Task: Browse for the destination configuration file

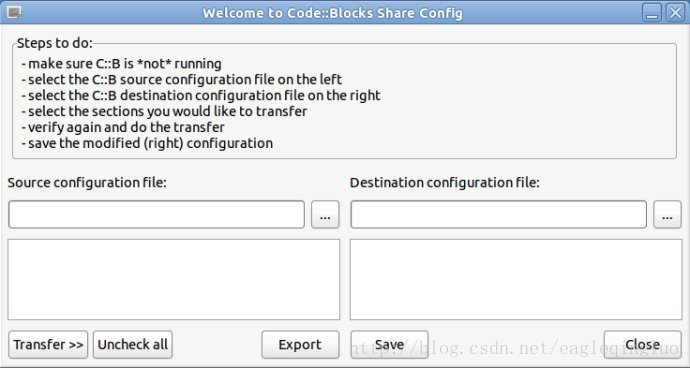Action: [x=667, y=215]
